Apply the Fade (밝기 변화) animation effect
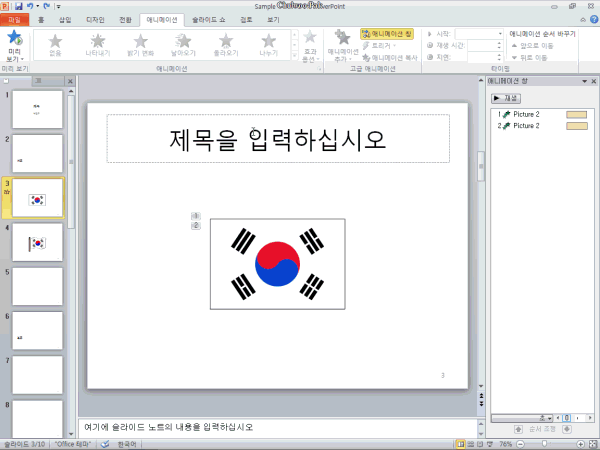This screenshot has height=450, width=600. click(140, 45)
